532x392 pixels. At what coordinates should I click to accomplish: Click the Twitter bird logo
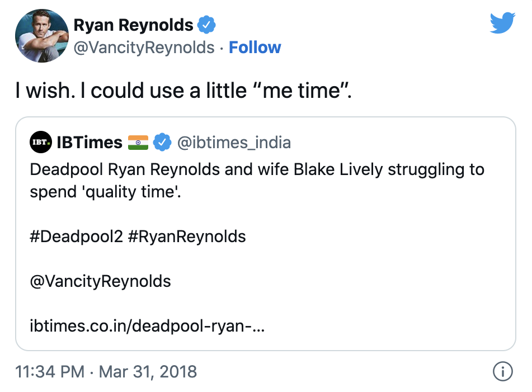click(x=502, y=23)
